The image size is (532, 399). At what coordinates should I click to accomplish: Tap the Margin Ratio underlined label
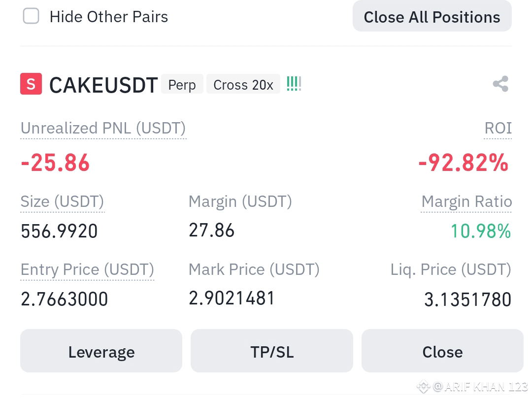466,201
